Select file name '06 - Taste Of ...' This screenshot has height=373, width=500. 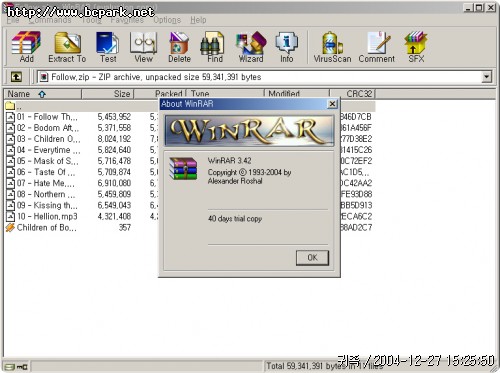coord(46,172)
